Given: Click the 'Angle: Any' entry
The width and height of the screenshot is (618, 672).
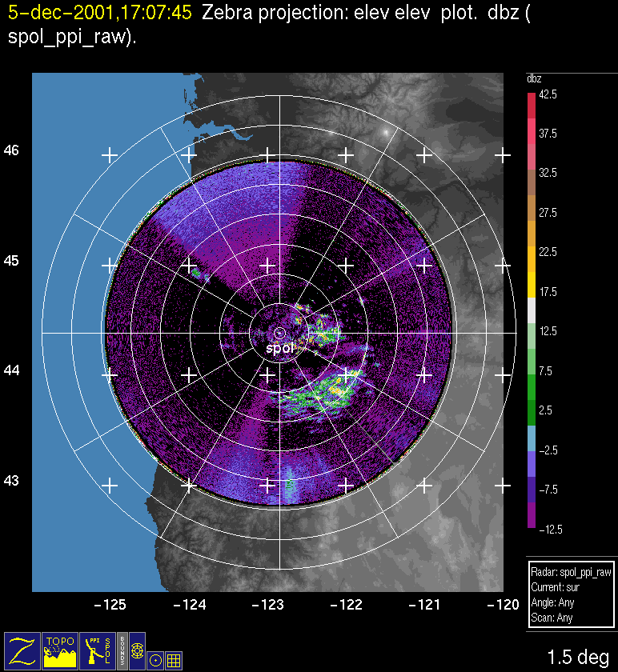Looking at the screenshot, I should pyautogui.click(x=553, y=603).
